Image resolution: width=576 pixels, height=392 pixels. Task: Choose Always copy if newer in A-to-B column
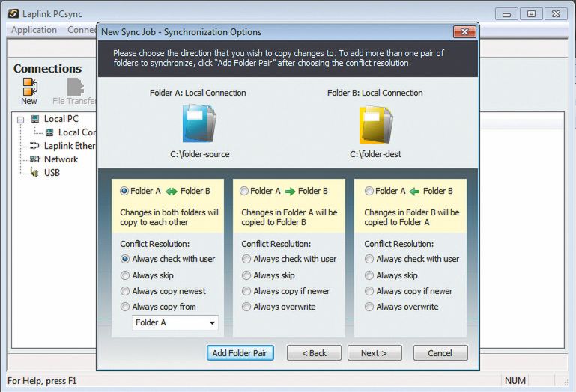tap(246, 291)
